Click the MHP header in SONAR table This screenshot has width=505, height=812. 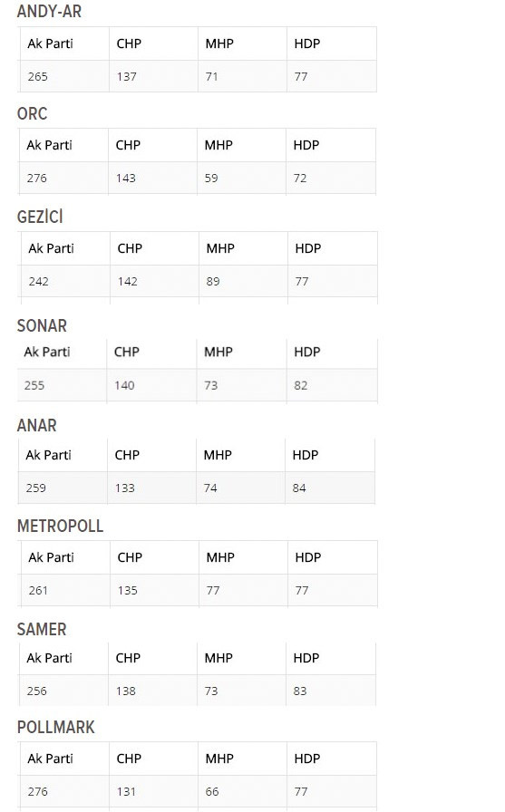pos(219,353)
